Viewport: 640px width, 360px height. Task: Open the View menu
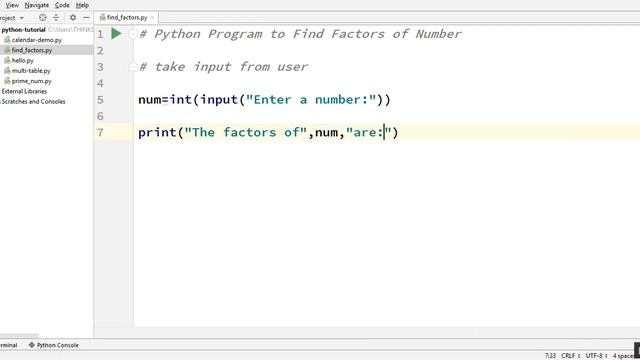[12, 5]
